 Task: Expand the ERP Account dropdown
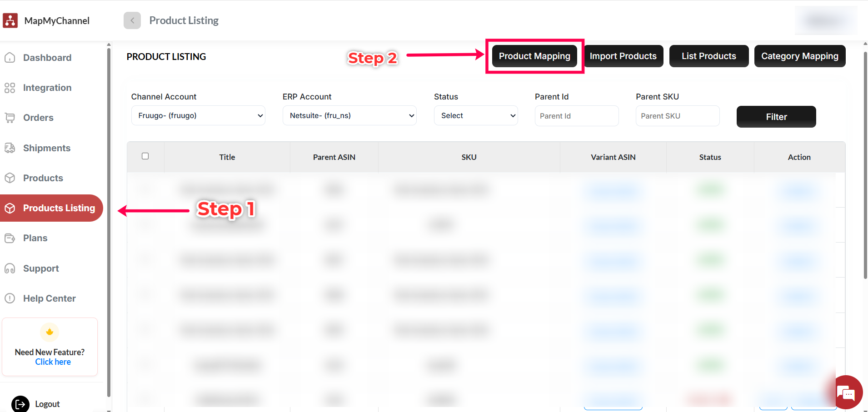tap(349, 115)
